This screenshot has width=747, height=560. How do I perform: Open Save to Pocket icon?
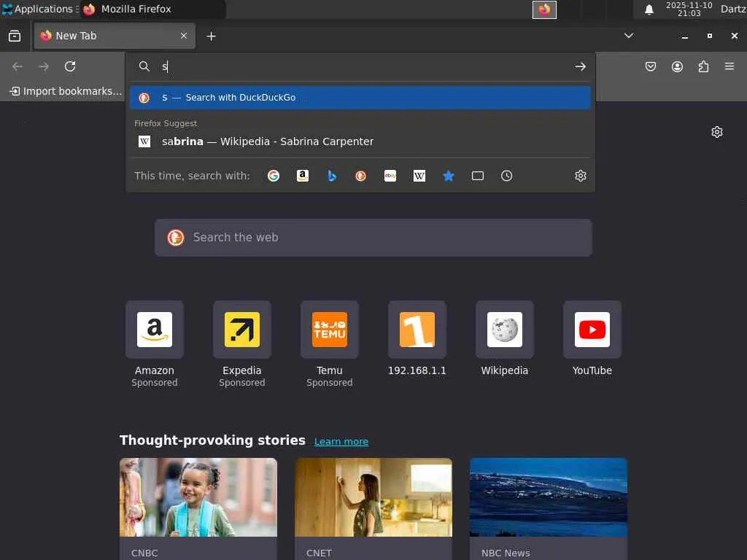[x=650, y=66]
